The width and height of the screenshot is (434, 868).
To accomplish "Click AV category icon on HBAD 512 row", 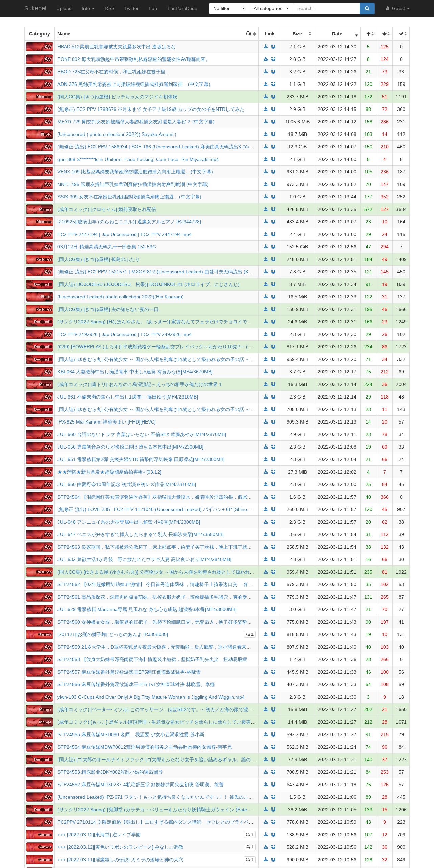I will pyautogui.click(x=40, y=47).
